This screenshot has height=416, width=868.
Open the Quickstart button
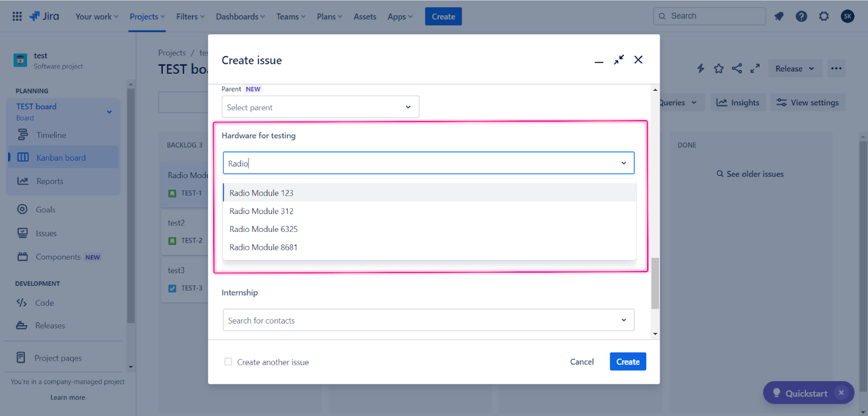click(808, 393)
